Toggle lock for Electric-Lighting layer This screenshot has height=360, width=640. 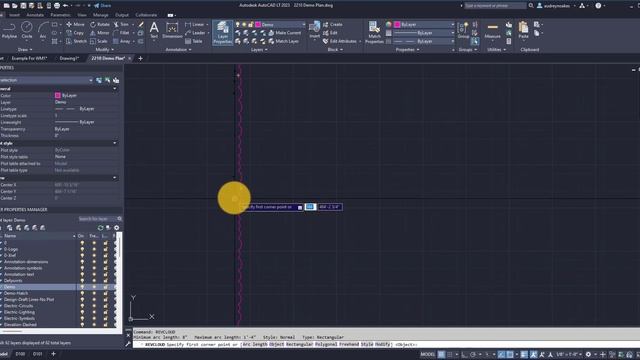click(x=105, y=312)
